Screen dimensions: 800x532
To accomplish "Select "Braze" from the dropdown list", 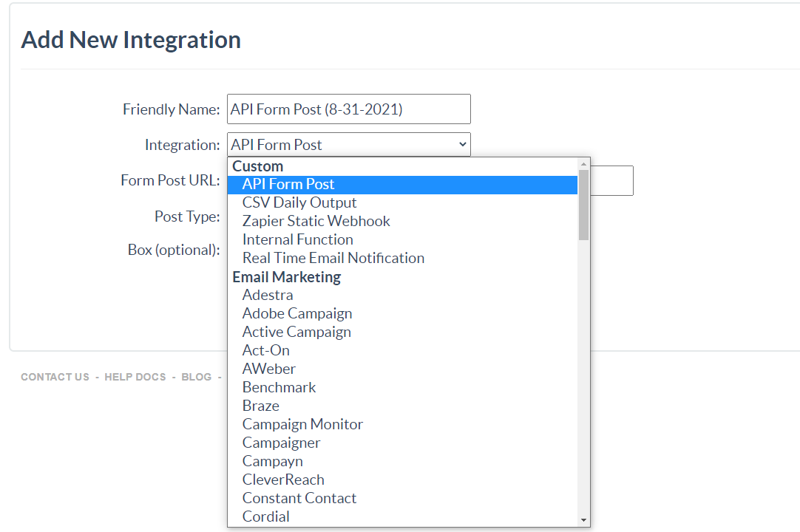I will pyautogui.click(x=260, y=405).
